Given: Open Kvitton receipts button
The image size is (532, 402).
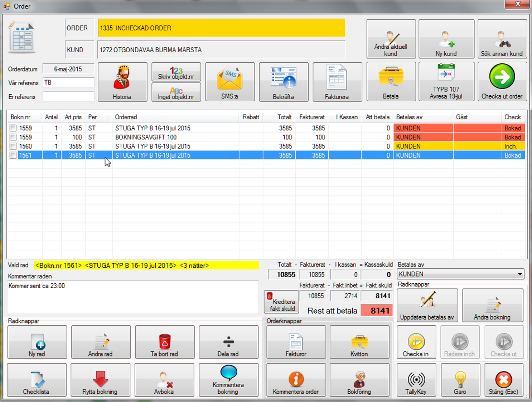Looking at the screenshot, I should click(x=359, y=342).
